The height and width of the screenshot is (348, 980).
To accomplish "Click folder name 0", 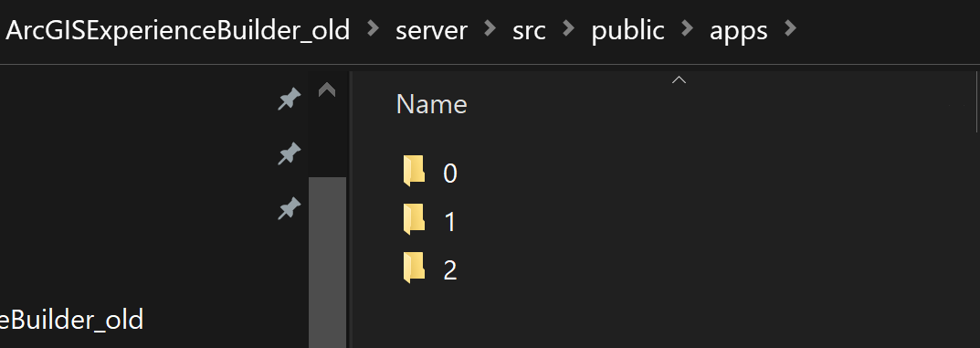I will click(x=450, y=173).
